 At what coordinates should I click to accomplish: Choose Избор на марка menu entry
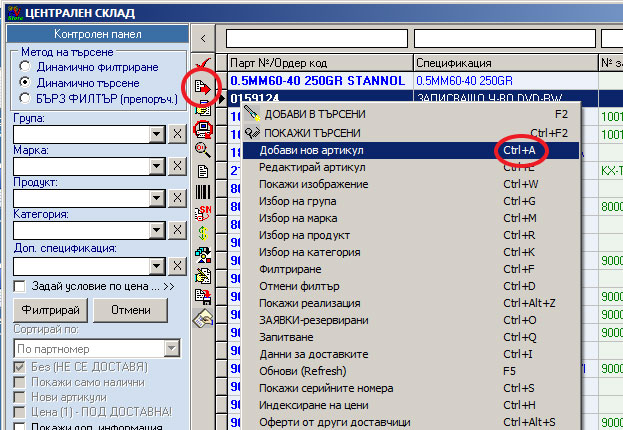click(x=411, y=218)
